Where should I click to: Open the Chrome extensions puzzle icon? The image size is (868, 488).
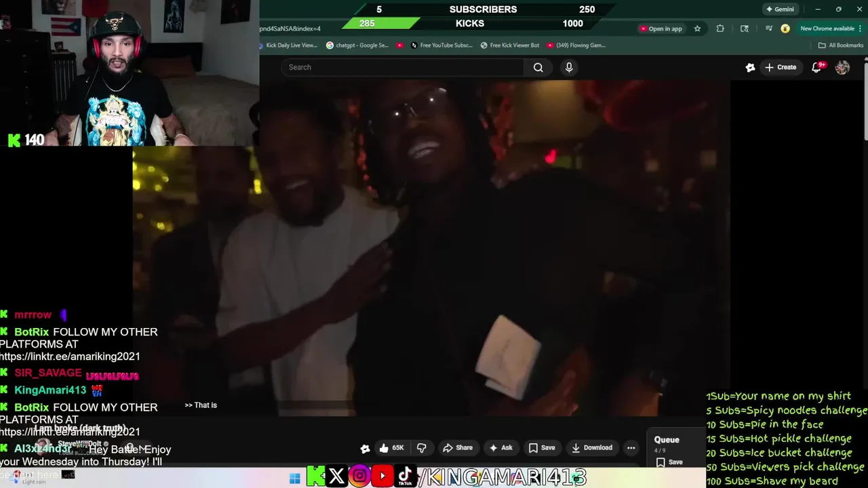(720, 28)
